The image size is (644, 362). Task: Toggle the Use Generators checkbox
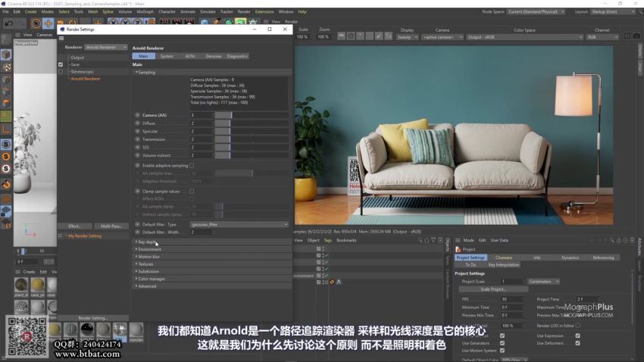click(x=502, y=343)
